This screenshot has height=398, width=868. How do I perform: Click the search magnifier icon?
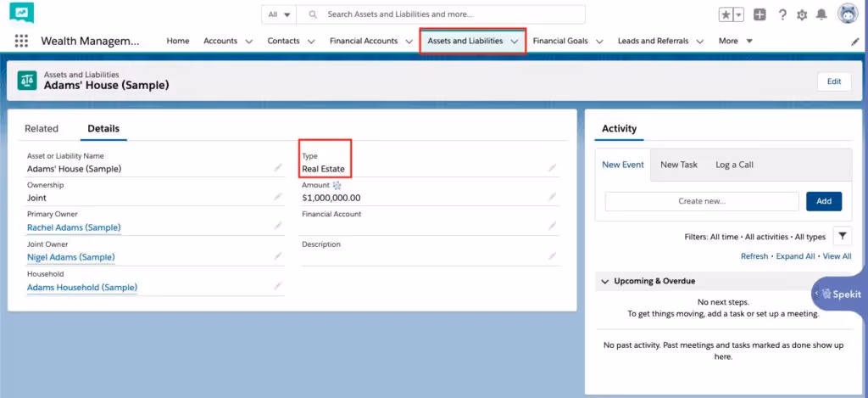coord(313,15)
